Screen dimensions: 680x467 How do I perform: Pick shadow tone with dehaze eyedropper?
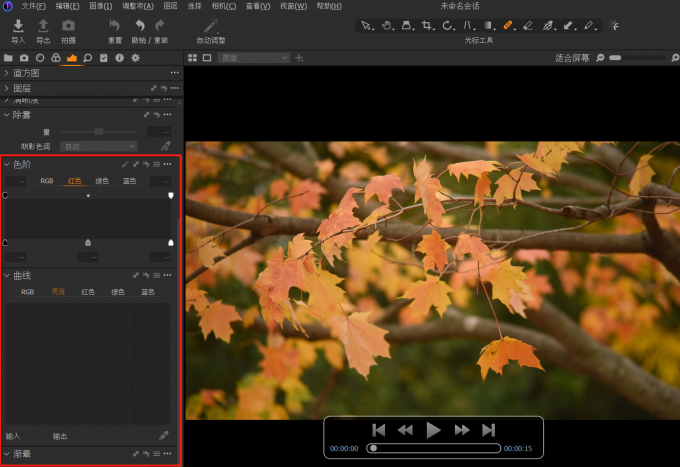166,146
